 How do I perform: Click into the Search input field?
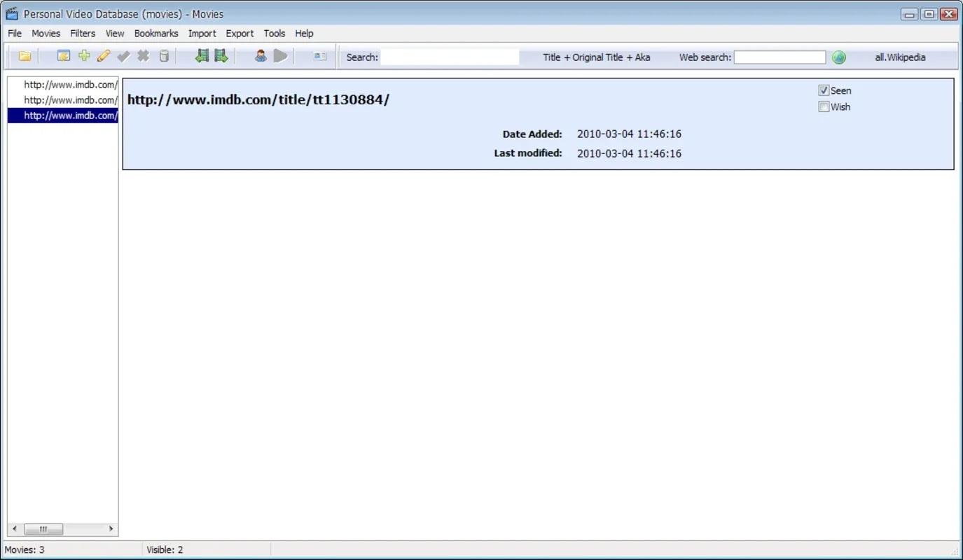450,57
